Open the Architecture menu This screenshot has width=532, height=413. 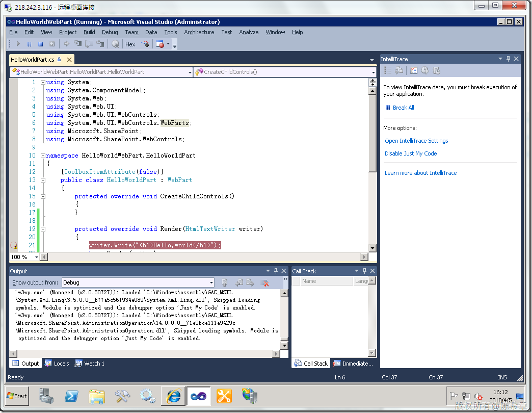[x=199, y=32]
